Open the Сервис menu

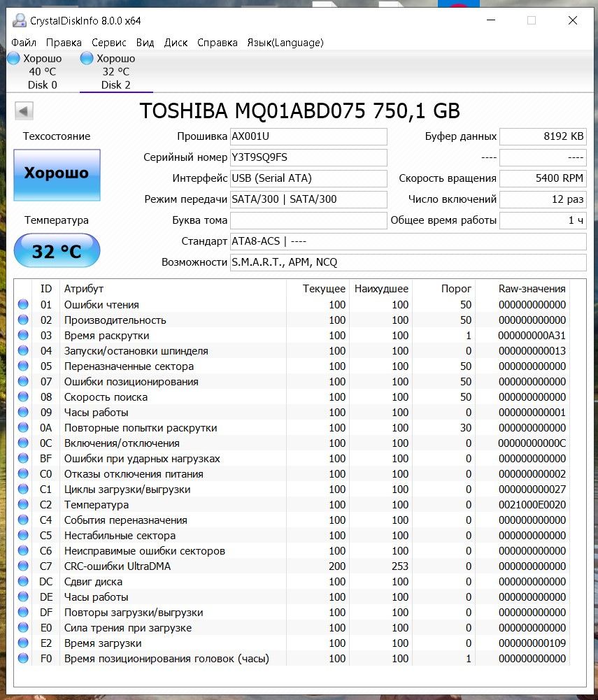click(109, 43)
